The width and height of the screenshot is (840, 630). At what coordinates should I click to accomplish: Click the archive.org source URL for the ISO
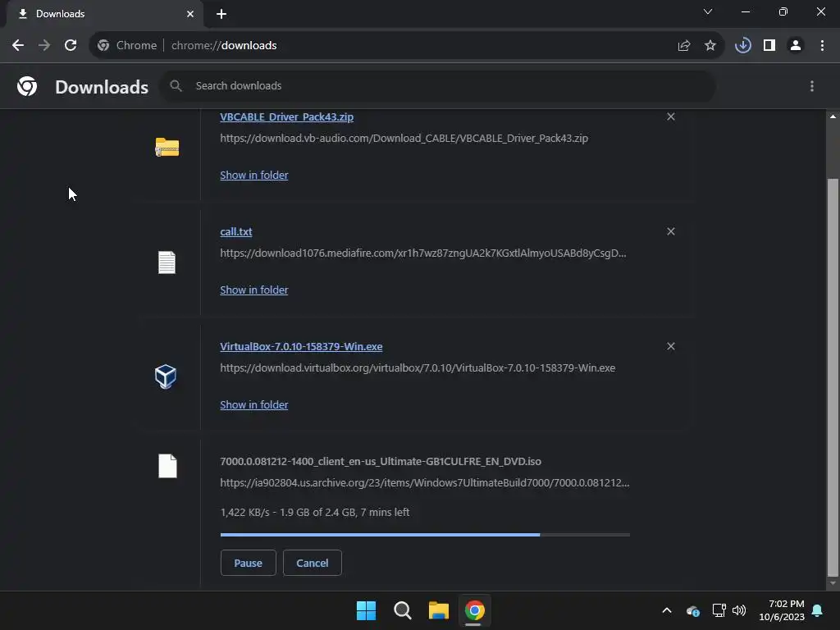(425, 482)
